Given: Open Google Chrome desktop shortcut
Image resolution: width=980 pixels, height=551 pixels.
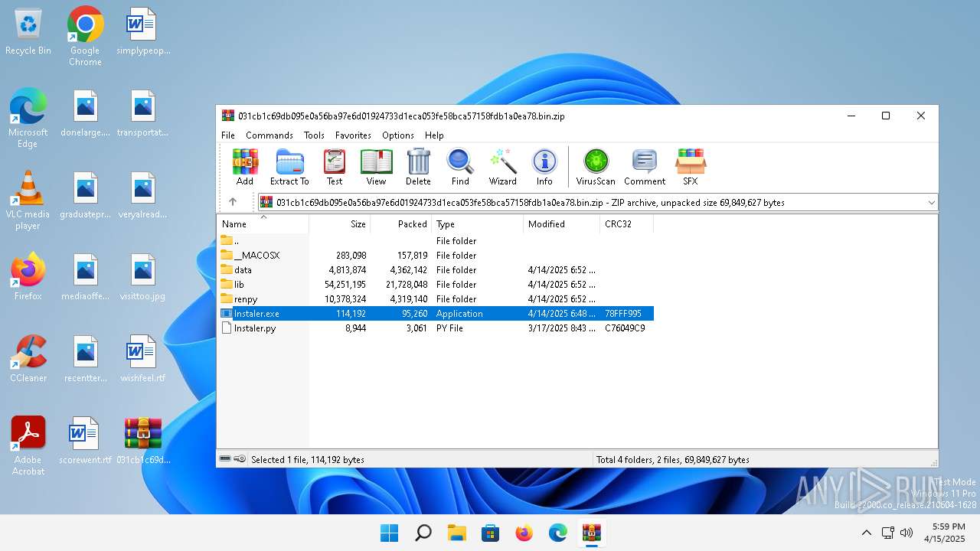Looking at the screenshot, I should coord(85,36).
